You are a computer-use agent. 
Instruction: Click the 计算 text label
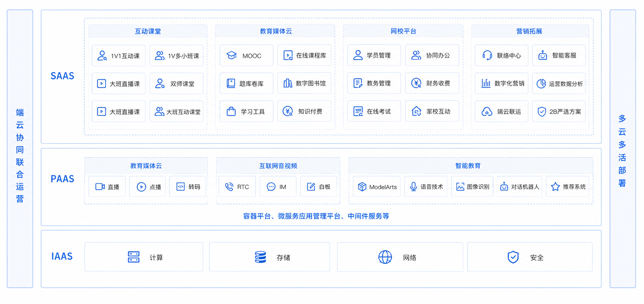click(x=156, y=258)
